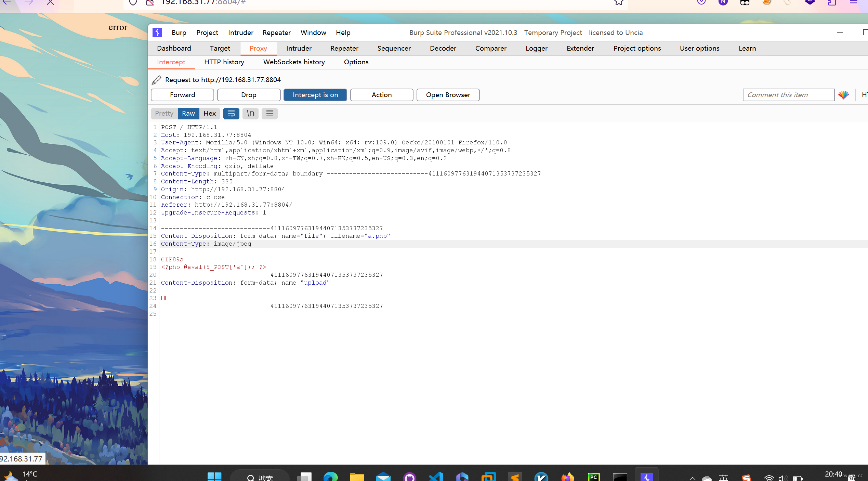Toggle the line wrap icon button
The image size is (868, 481).
[x=231, y=114]
